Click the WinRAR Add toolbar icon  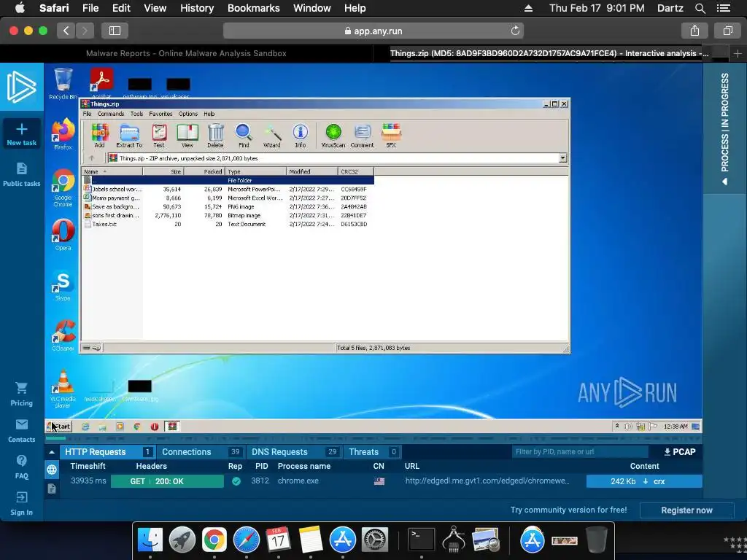(99, 135)
